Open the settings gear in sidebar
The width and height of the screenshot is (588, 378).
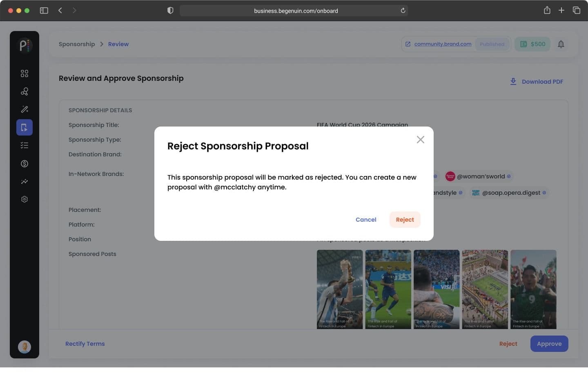24,199
